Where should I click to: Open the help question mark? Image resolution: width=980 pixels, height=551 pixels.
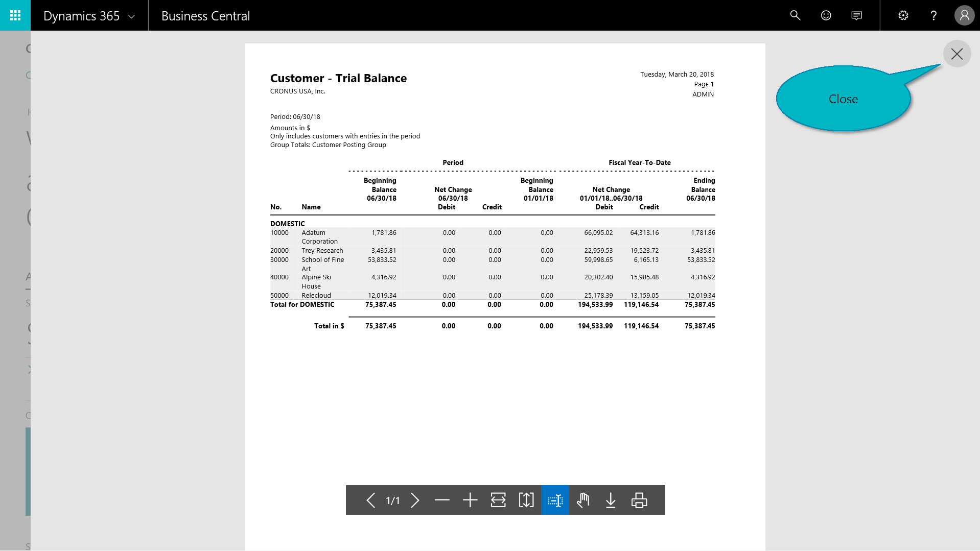pyautogui.click(x=934, y=15)
